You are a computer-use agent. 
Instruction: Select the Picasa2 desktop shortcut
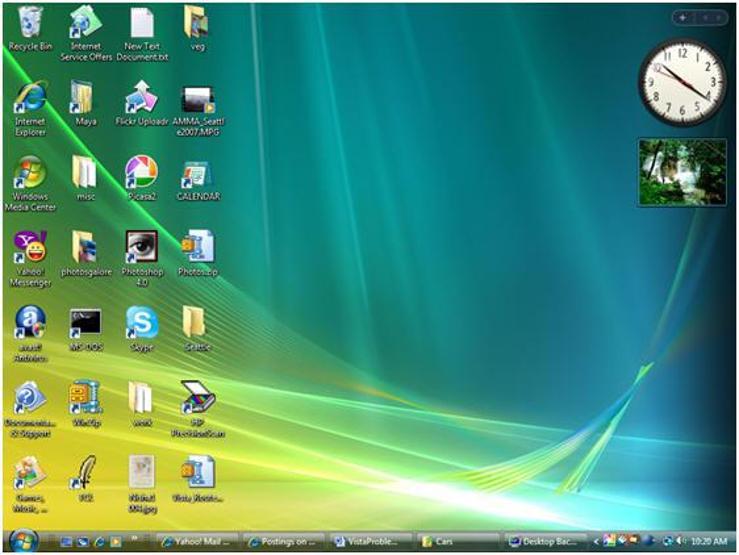[x=141, y=171]
